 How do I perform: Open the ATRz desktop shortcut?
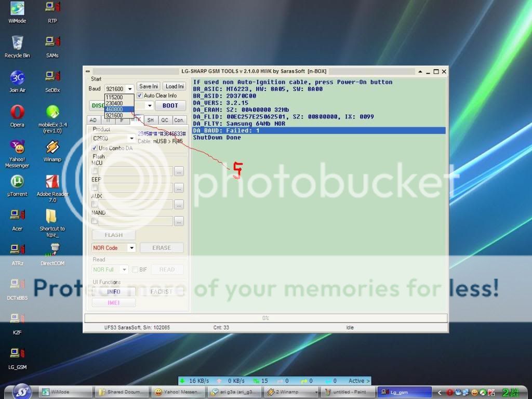[17, 255]
